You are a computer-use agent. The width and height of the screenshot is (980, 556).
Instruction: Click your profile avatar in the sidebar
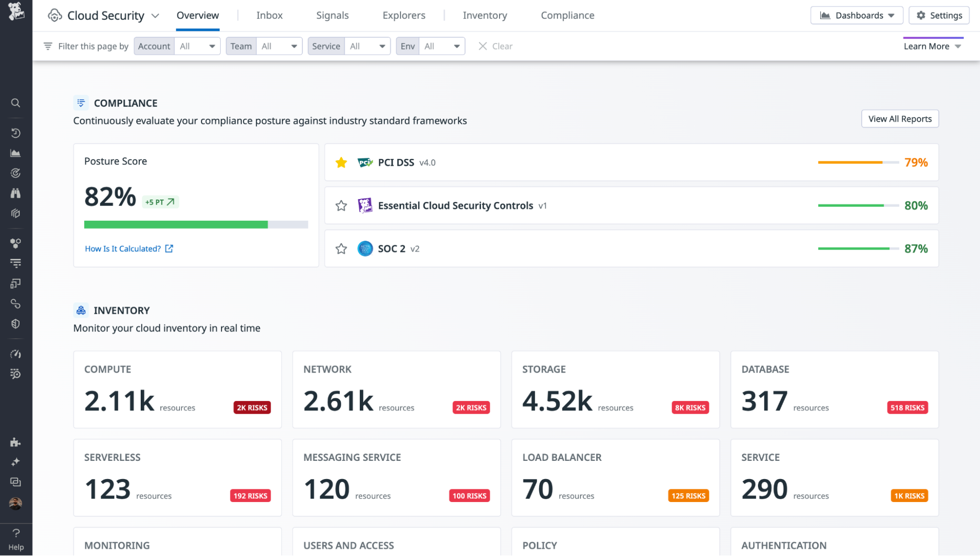16,502
